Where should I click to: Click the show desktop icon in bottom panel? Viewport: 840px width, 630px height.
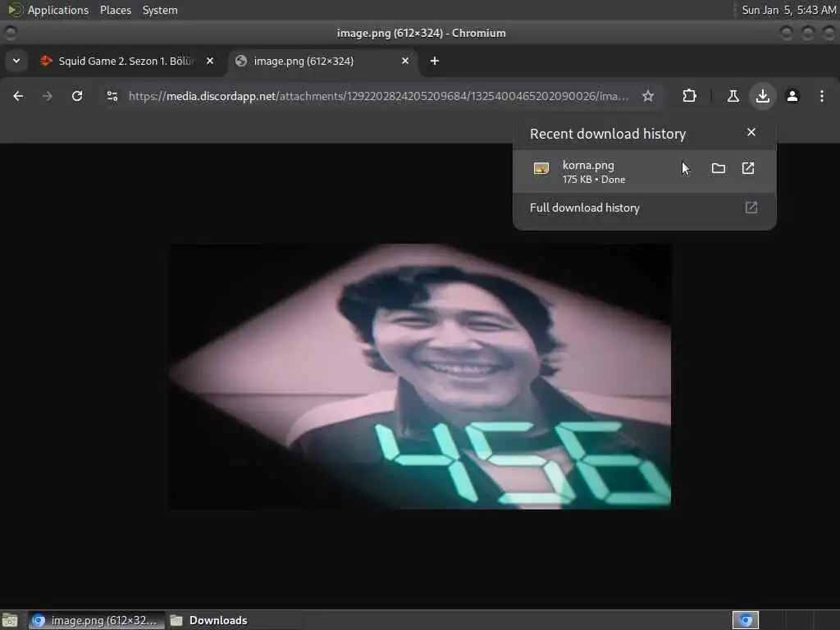[10, 620]
